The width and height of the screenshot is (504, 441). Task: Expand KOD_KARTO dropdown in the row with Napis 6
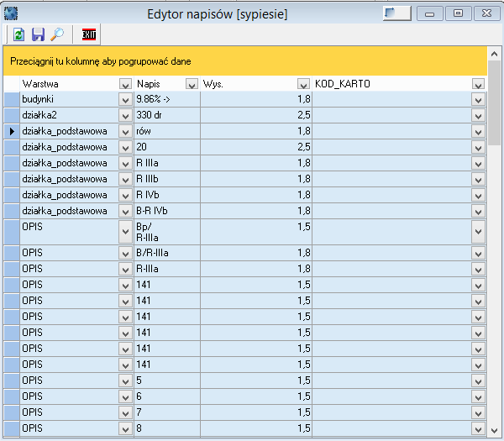[x=478, y=396]
